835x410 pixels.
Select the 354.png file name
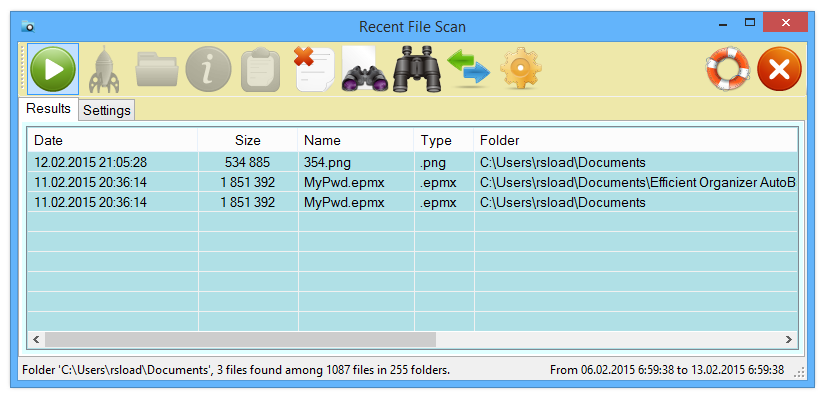click(327, 162)
